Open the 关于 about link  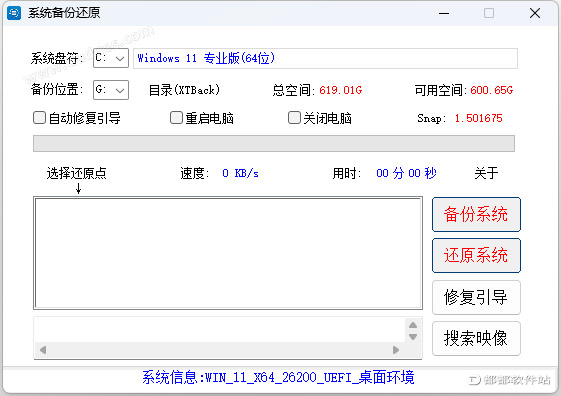coord(486,173)
